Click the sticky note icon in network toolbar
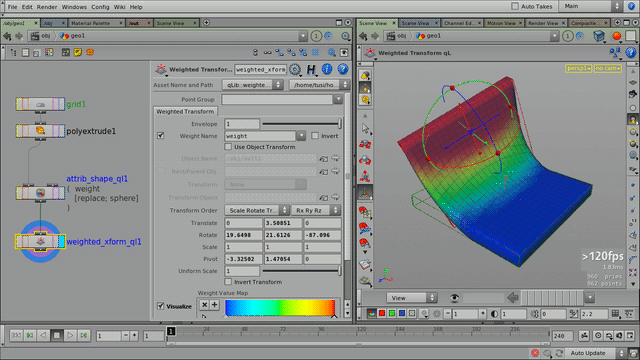 click(x=78, y=52)
